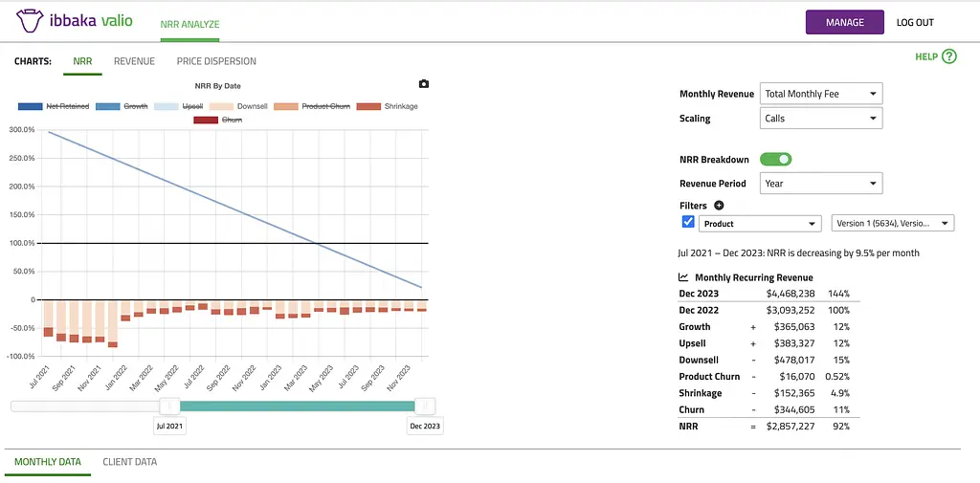The width and height of the screenshot is (980, 483).
Task: Switch to the Revenue chart tab
Action: click(134, 61)
